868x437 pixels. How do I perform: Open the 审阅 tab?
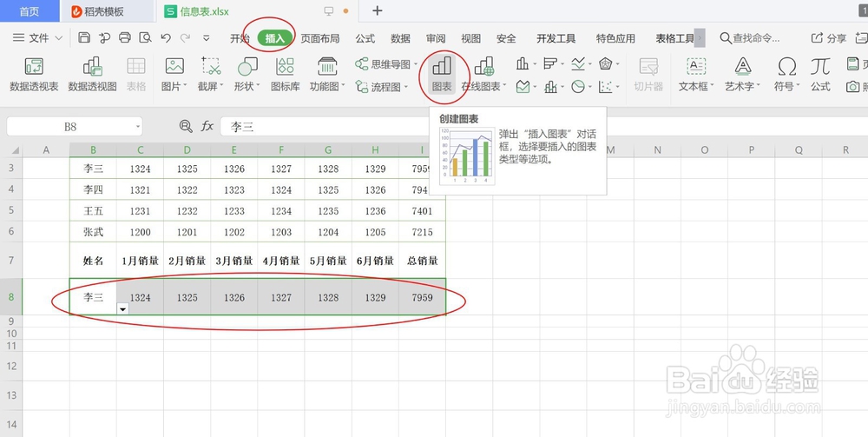[x=436, y=38]
